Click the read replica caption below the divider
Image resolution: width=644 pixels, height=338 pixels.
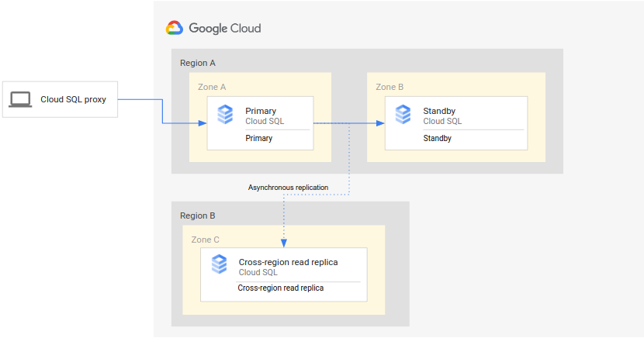(280, 288)
